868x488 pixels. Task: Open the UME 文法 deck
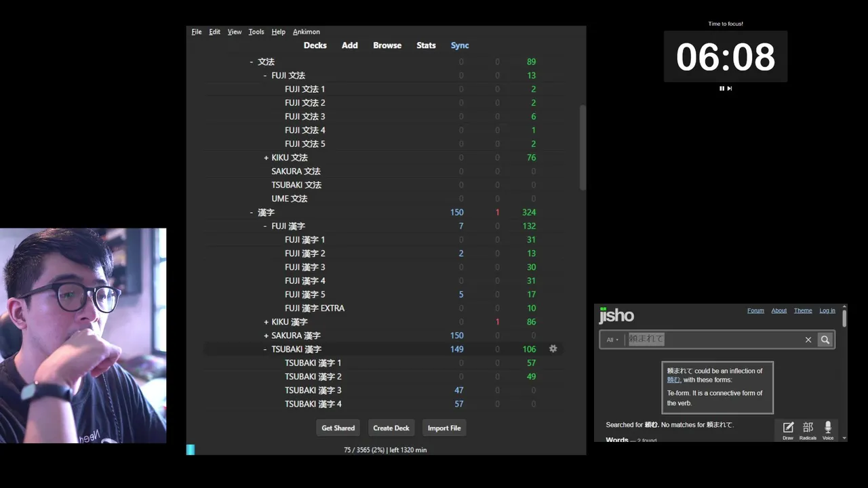(290, 199)
